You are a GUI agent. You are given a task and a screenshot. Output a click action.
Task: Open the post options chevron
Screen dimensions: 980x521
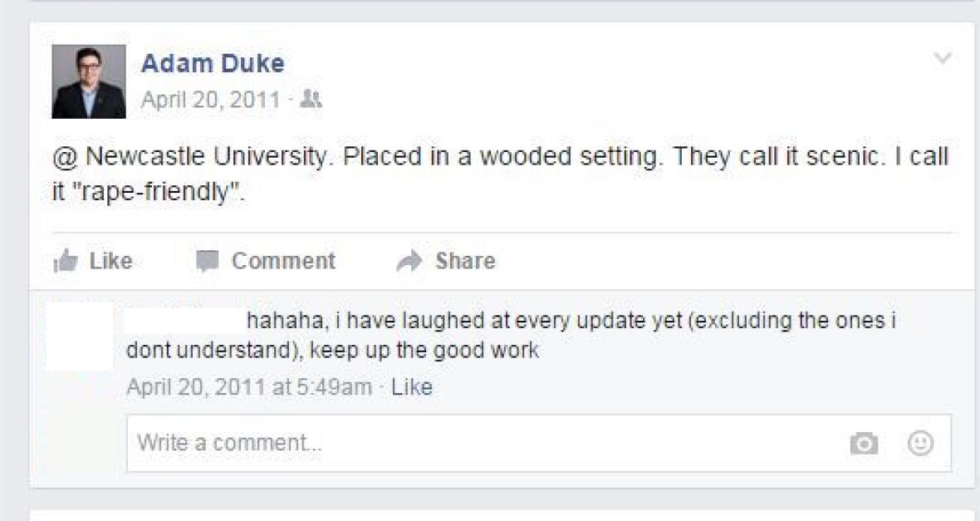click(x=943, y=58)
